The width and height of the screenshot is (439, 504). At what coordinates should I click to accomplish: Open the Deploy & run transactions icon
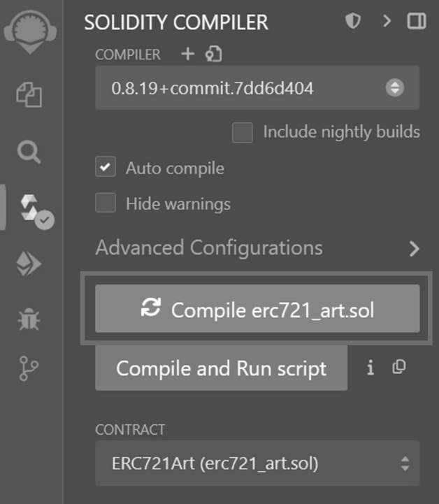click(28, 264)
